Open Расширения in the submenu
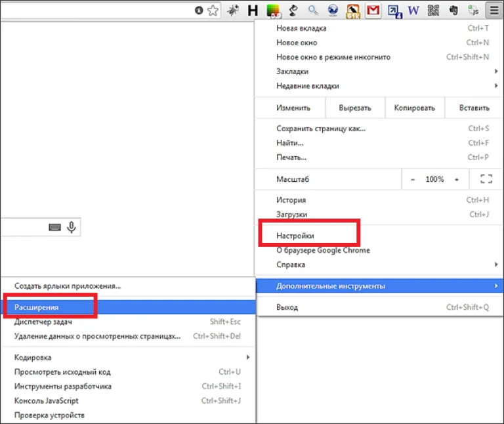Viewport: 504px width, 424px height. pyautogui.click(x=128, y=307)
